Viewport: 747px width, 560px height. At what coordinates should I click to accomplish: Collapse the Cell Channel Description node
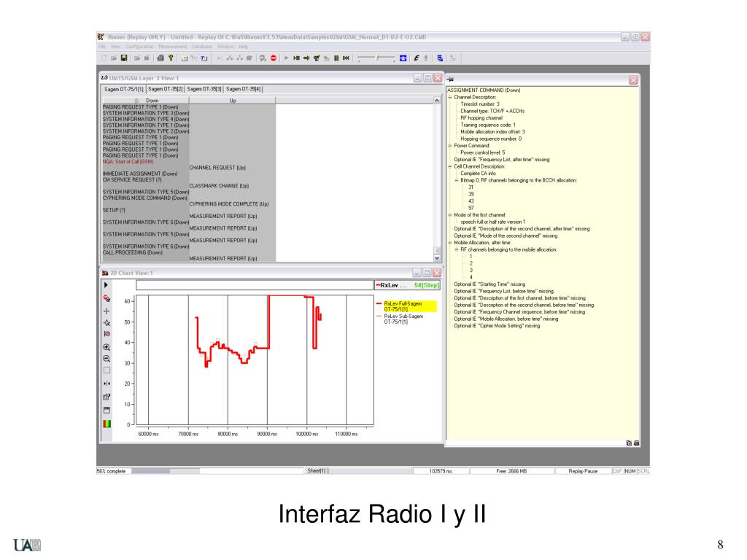(450, 167)
